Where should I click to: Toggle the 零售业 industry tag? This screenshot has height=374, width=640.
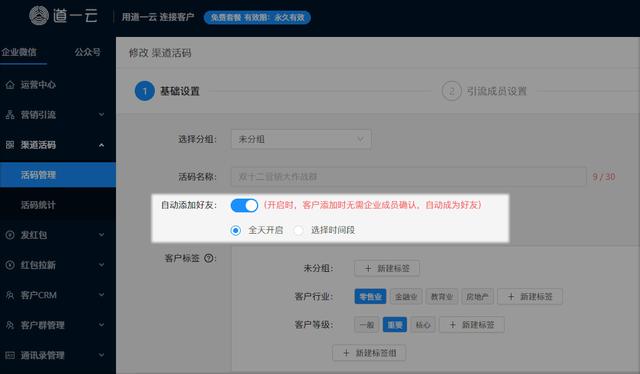(x=370, y=296)
